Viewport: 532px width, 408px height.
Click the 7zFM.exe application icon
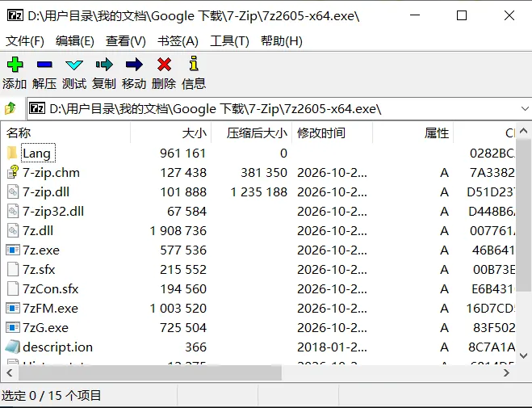coord(13,308)
